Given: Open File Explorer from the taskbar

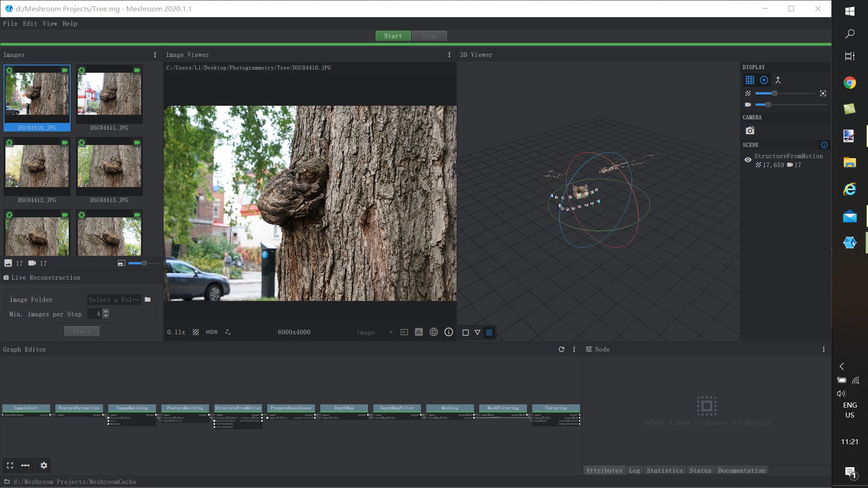Looking at the screenshot, I should 849,163.
